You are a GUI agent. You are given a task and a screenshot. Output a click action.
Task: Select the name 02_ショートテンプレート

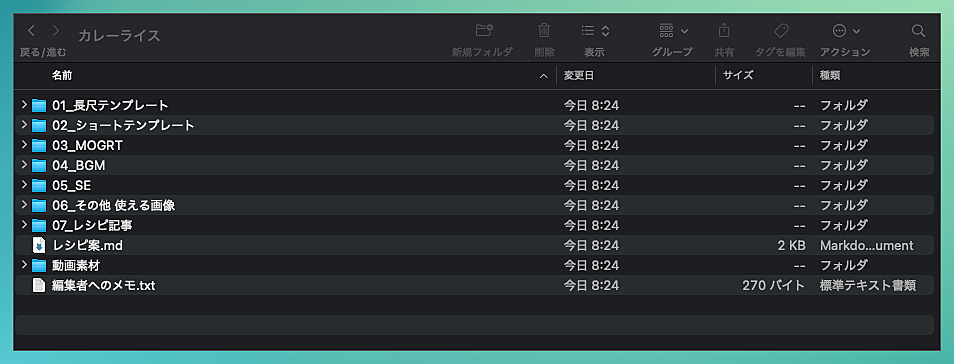[x=124, y=125]
